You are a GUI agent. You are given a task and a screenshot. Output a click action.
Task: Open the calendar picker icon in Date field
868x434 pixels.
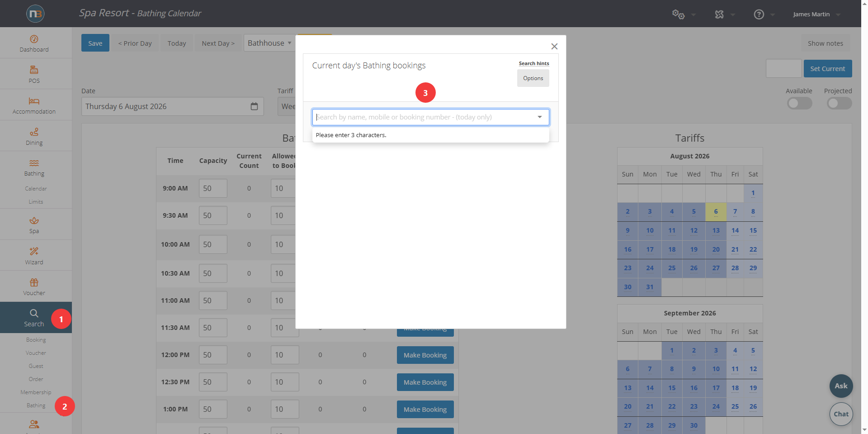254,106
